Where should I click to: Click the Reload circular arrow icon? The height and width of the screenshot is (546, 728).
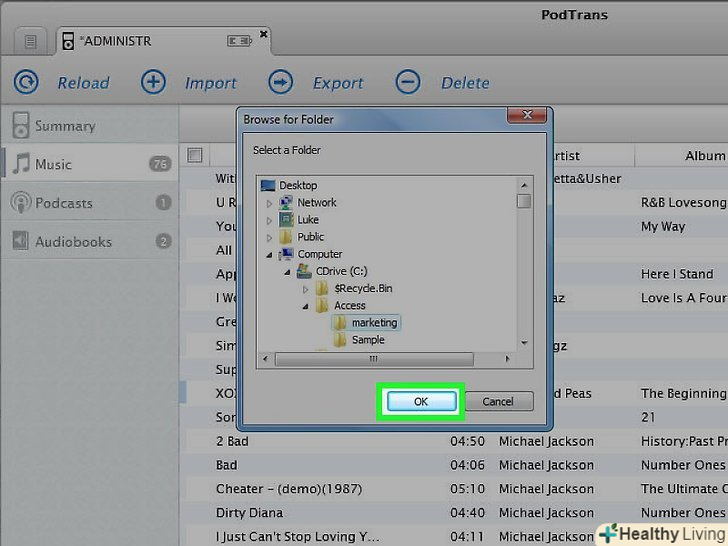tap(26, 82)
